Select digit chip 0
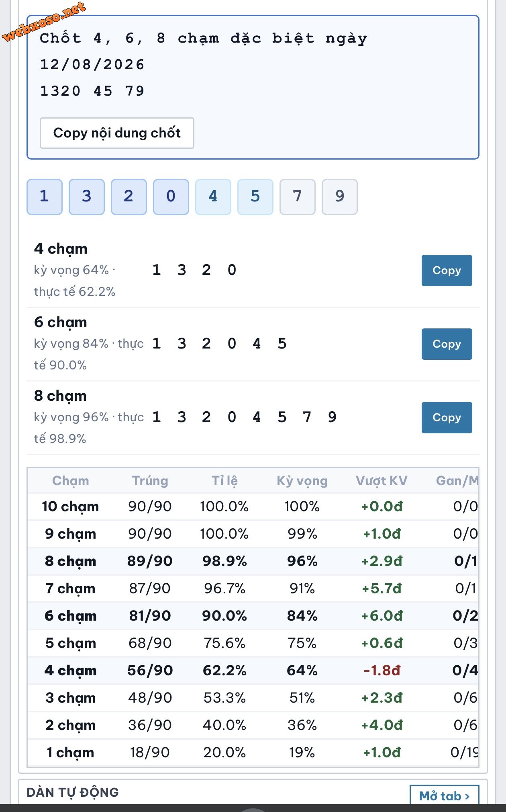Screen dimensions: 506x812 point(171,197)
